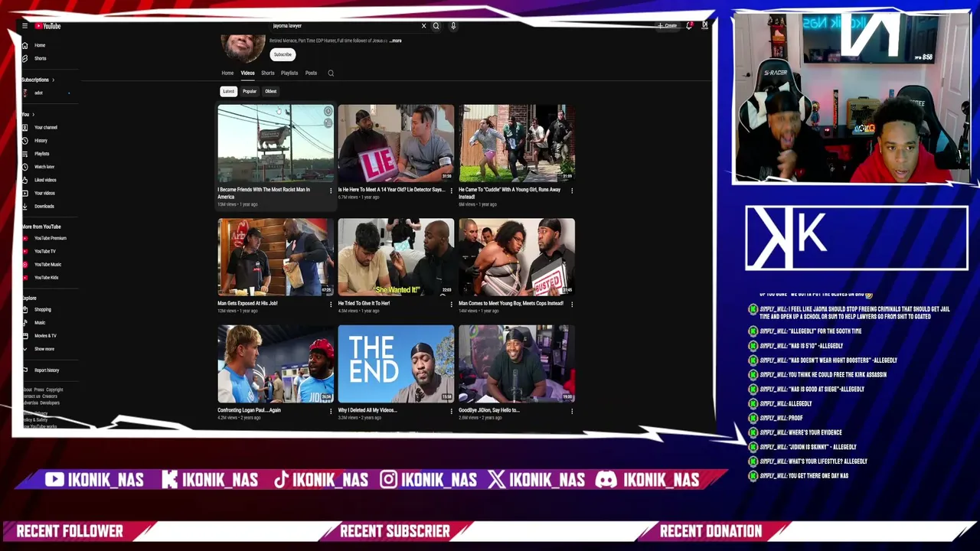Open options for Man Gets Exposed video
Viewport: 980px width, 551px height.
[x=331, y=304]
